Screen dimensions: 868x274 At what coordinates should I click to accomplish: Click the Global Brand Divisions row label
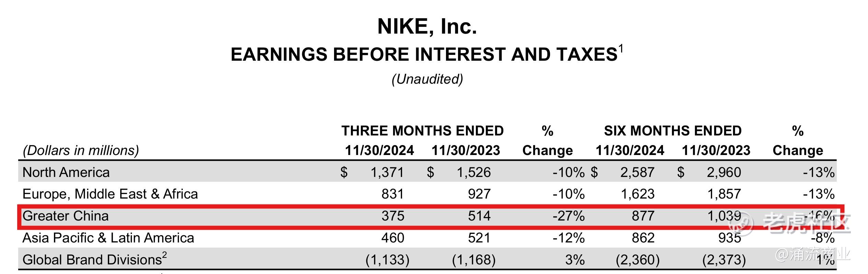point(92,260)
